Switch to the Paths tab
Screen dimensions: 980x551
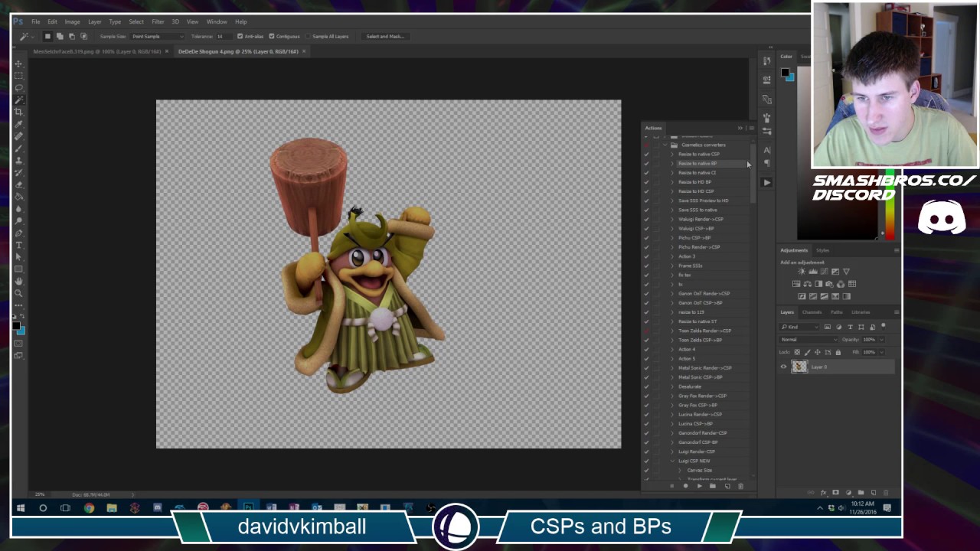point(837,312)
